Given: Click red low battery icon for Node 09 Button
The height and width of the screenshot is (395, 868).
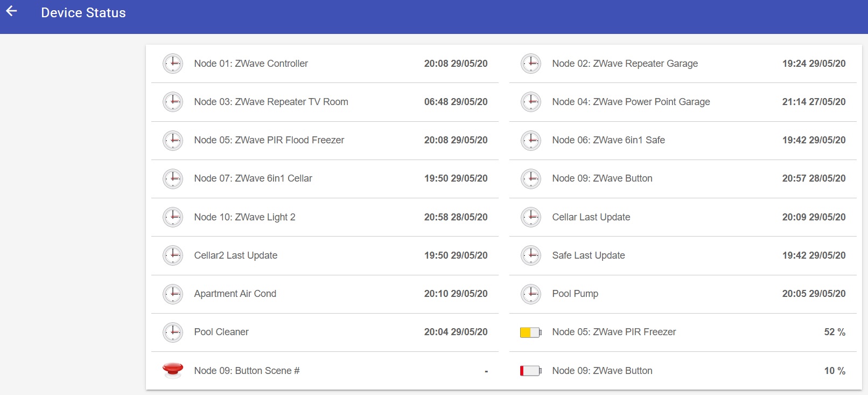Looking at the screenshot, I should point(531,371).
